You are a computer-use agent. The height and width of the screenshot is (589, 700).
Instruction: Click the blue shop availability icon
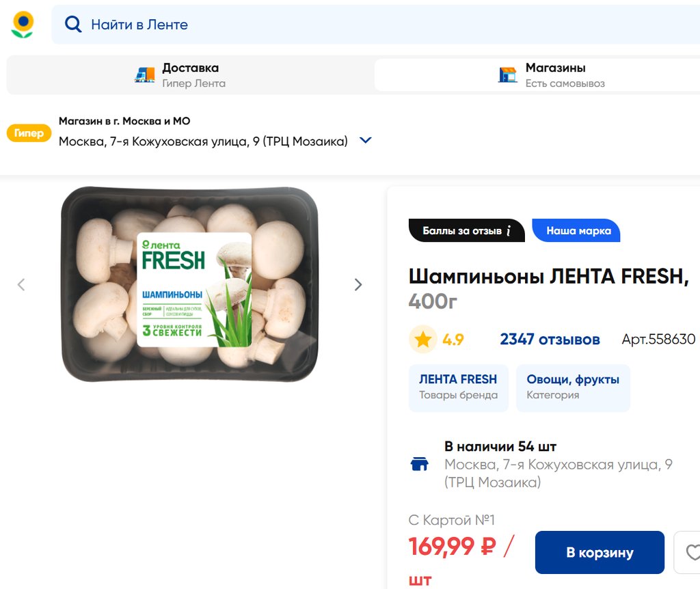(419, 465)
